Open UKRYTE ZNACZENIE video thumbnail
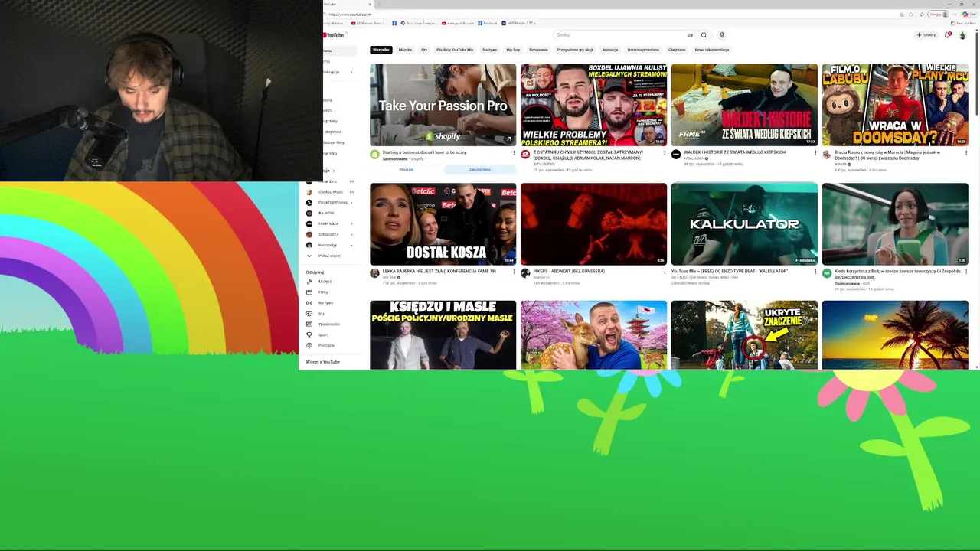980x551 pixels. tap(744, 335)
